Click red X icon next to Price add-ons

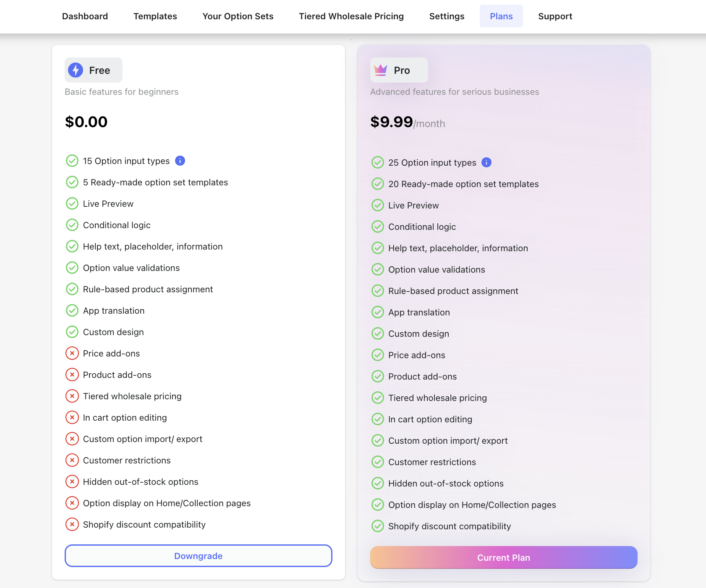[72, 353]
